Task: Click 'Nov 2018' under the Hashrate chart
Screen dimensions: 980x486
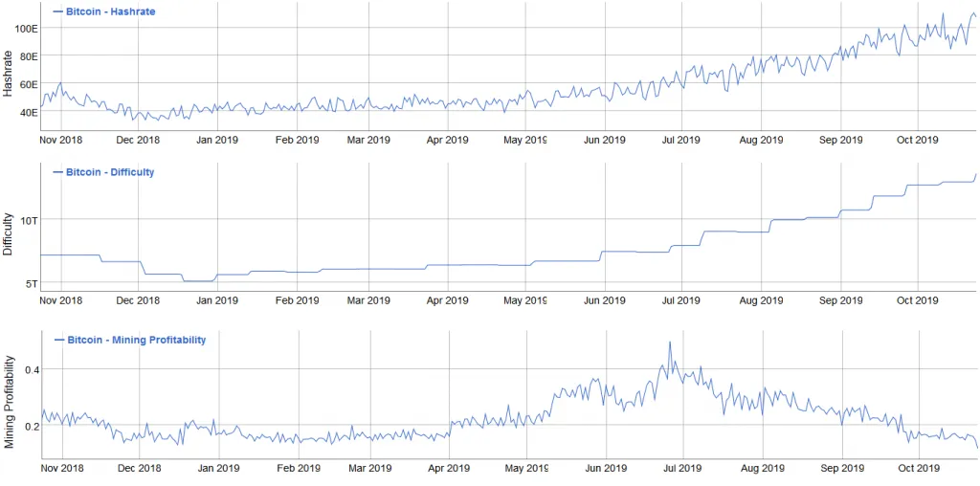Action: tap(60, 141)
